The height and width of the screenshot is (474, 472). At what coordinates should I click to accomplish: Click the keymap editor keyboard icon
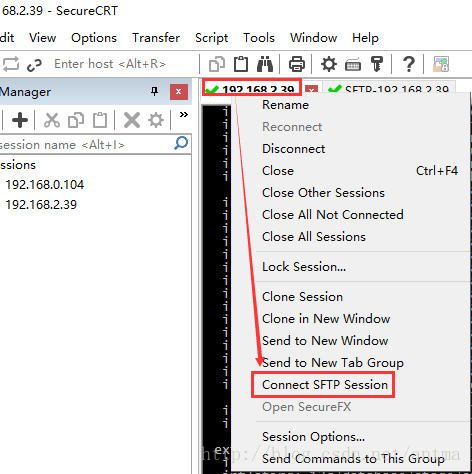[353, 64]
